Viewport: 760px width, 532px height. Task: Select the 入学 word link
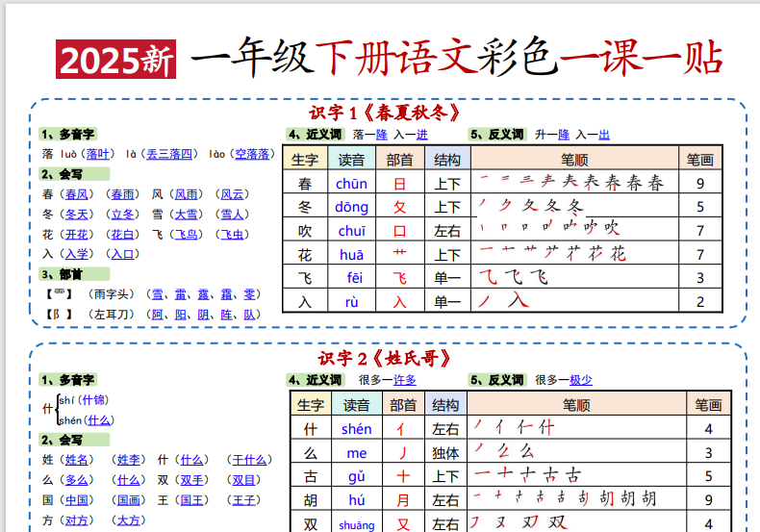tap(77, 254)
